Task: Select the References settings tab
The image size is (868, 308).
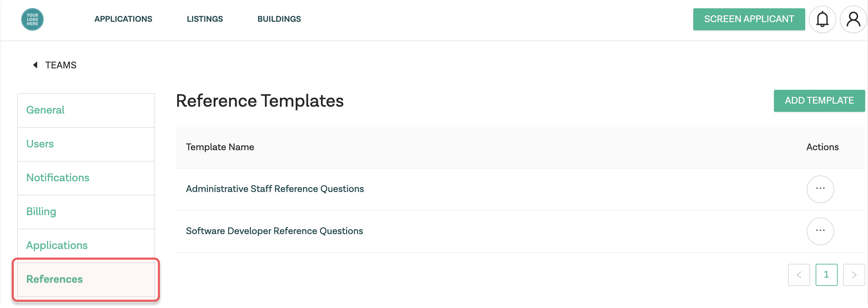Action: point(54,279)
